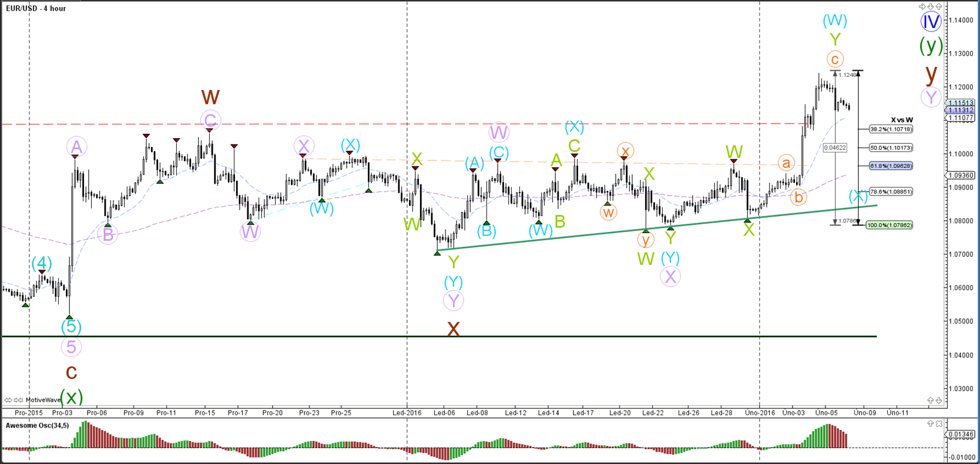This screenshot has width=980, height=464.
Task: Select the teal (5) wave label
Action: pos(71,326)
